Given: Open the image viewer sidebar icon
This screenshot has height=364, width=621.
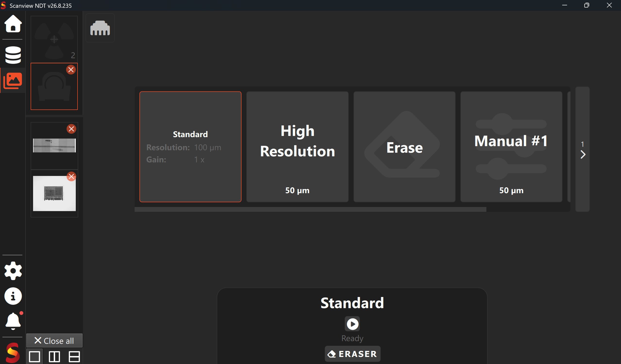Looking at the screenshot, I should coord(13,81).
